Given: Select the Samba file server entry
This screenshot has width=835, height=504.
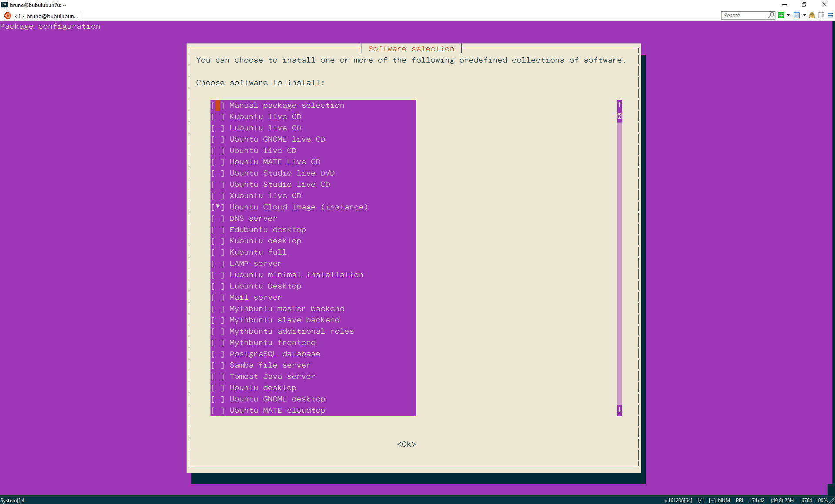Looking at the screenshot, I should [x=270, y=365].
